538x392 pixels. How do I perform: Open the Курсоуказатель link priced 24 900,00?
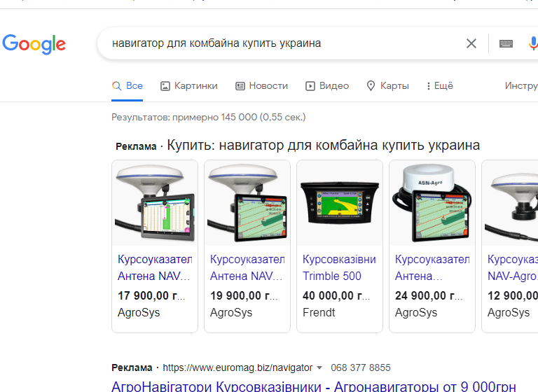(432, 267)
